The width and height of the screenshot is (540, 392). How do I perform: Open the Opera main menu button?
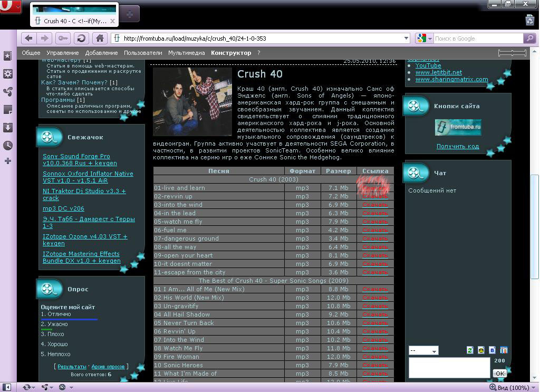[11, 6]
